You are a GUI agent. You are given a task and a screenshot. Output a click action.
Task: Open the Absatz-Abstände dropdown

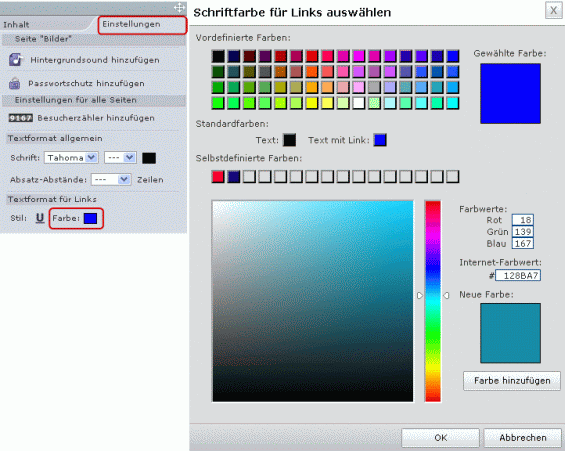coord(111,179)
